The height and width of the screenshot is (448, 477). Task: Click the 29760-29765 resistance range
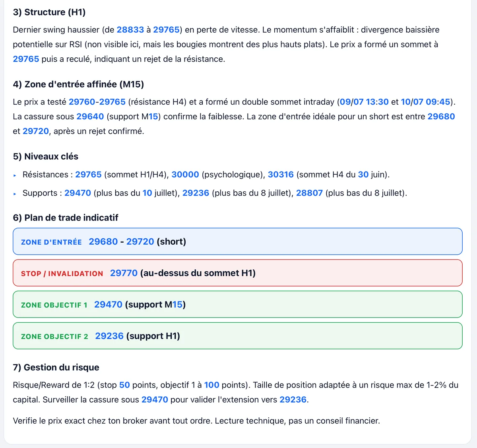pyautogui.click(x=97, y=102)
